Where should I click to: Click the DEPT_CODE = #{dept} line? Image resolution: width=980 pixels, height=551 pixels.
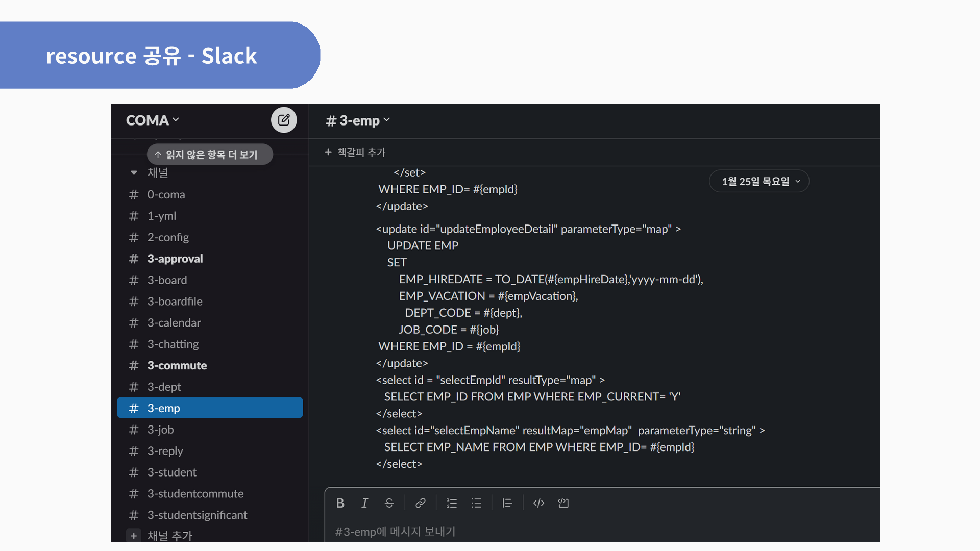463,313
